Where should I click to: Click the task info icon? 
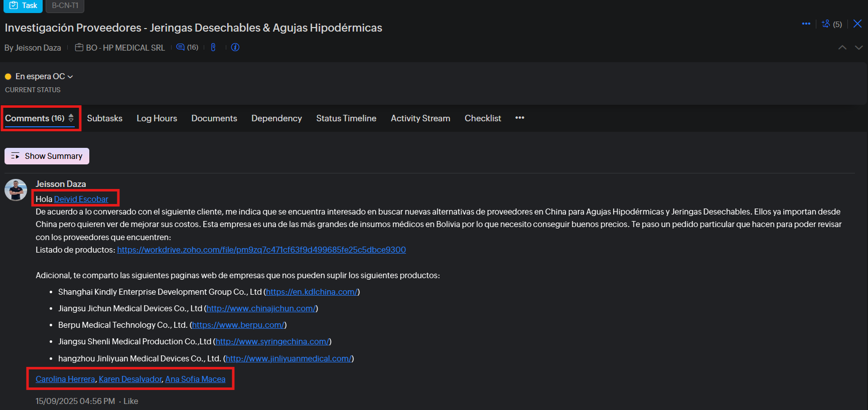[235, 47]
